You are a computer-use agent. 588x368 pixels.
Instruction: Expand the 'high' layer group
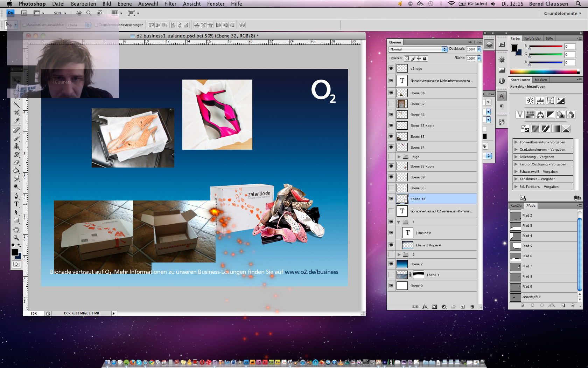(399, 157)
